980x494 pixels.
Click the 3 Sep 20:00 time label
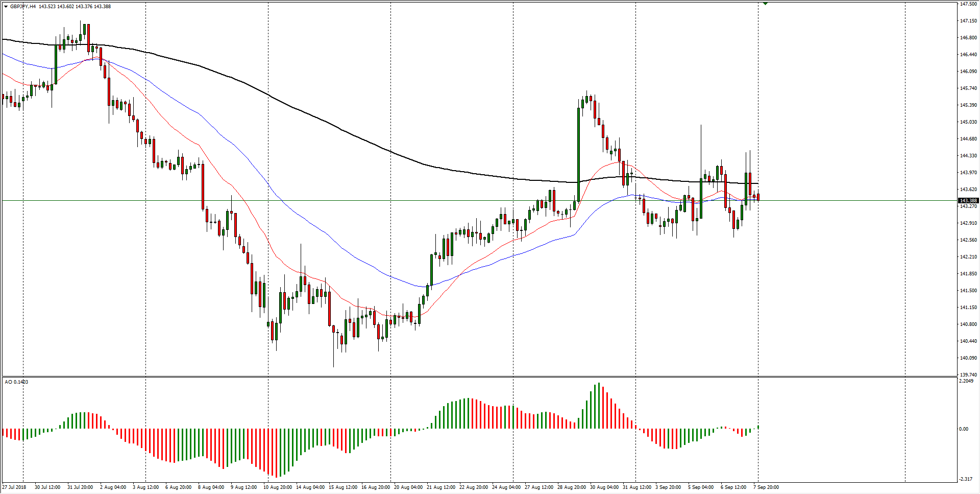point(668,487)
